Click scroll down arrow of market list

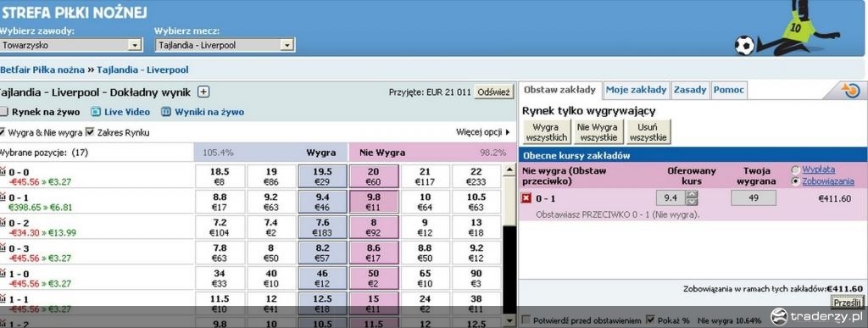point(509,320)
